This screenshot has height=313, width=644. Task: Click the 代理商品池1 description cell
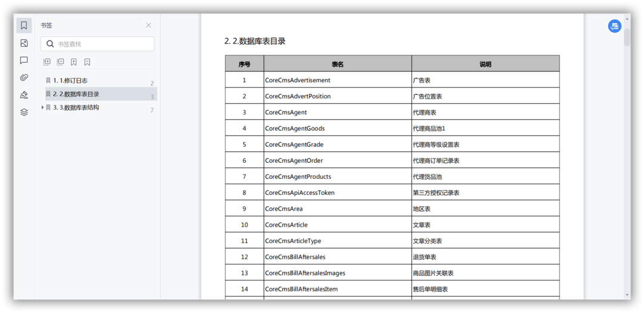click(x=485, y=128)
